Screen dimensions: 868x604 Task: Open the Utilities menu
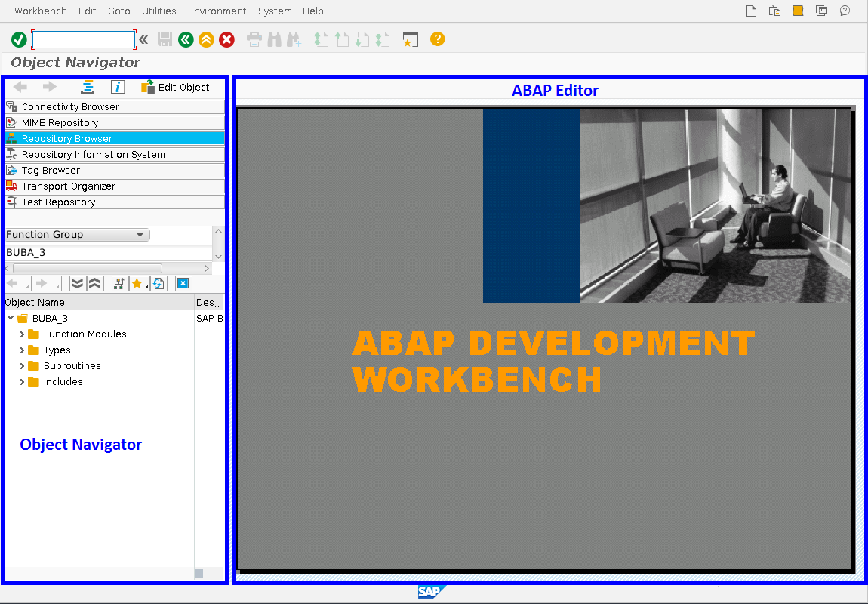(x=159, y=11)
